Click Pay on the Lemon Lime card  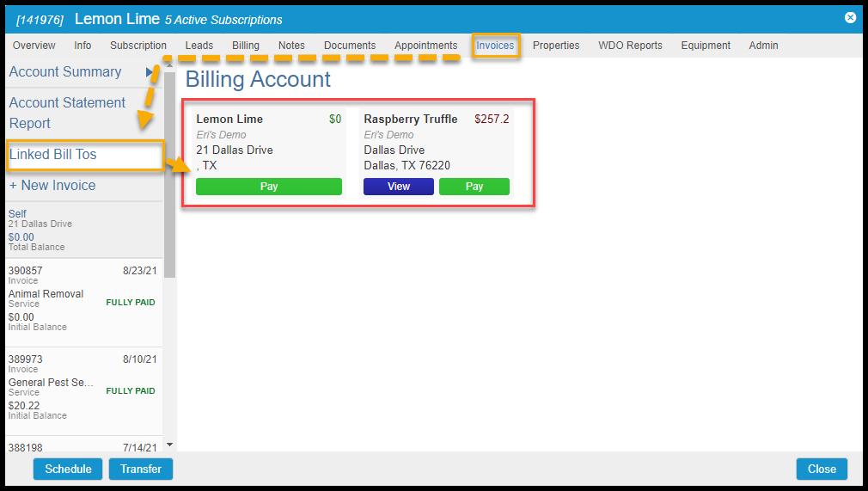tap(268, 187)
